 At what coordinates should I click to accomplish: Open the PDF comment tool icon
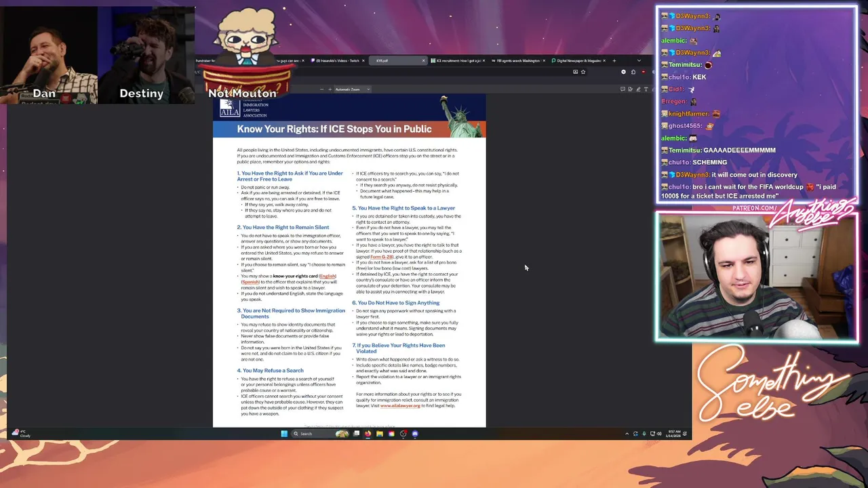coord(623,89)
